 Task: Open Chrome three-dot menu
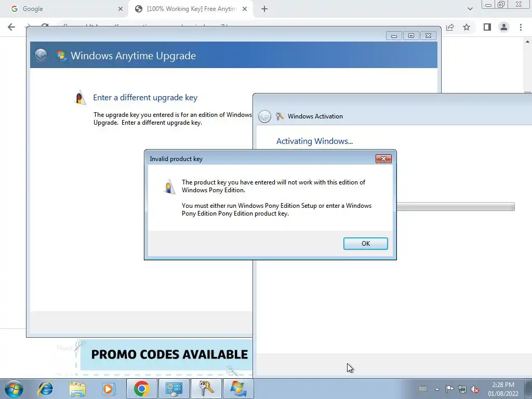point(521,27)
